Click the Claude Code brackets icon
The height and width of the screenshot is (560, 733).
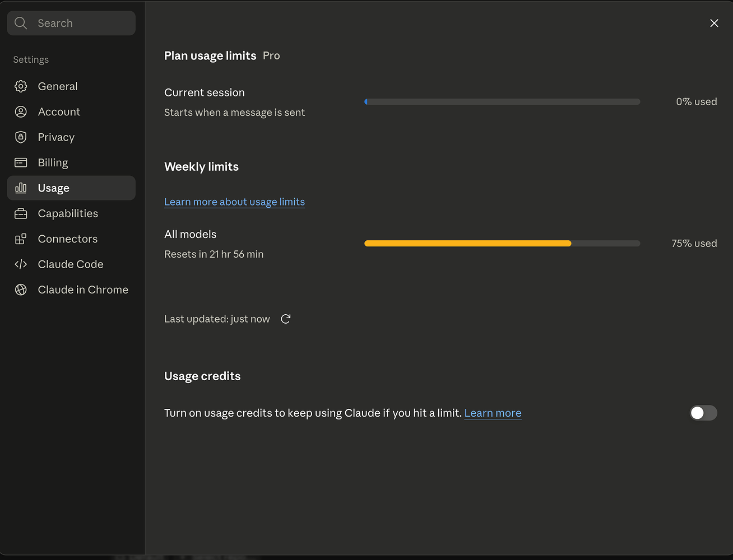(x=21, y=264)
